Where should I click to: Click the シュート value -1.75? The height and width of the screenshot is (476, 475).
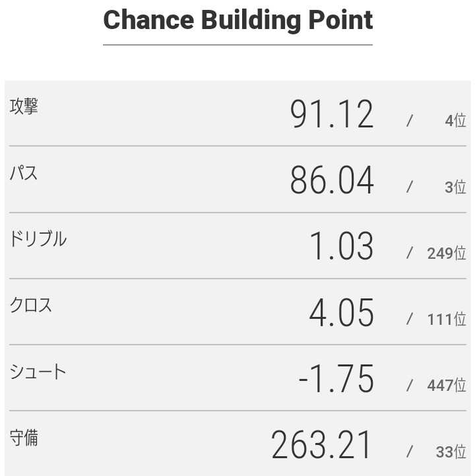[336, 379]
